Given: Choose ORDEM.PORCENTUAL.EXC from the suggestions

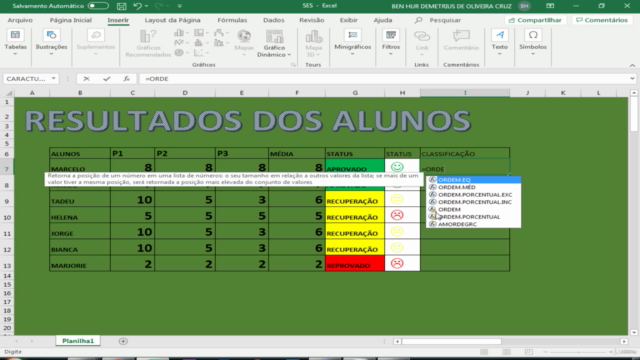Looking at the screenshot, I should coord(473,195).
